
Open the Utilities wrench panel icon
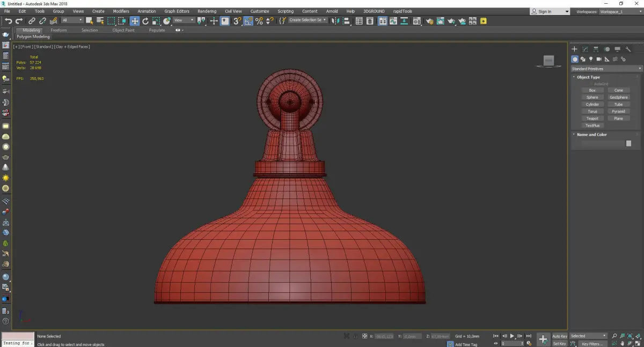[x=628, y=49]
